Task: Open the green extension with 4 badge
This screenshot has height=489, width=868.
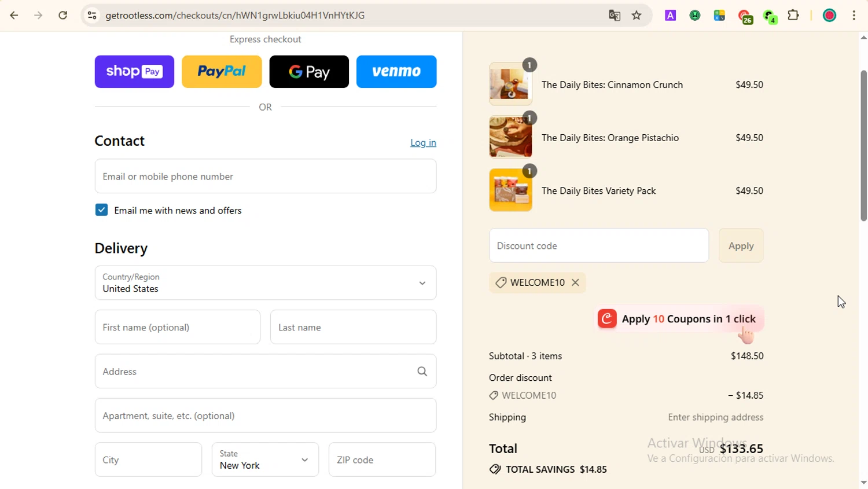Action: coord(770,16)
